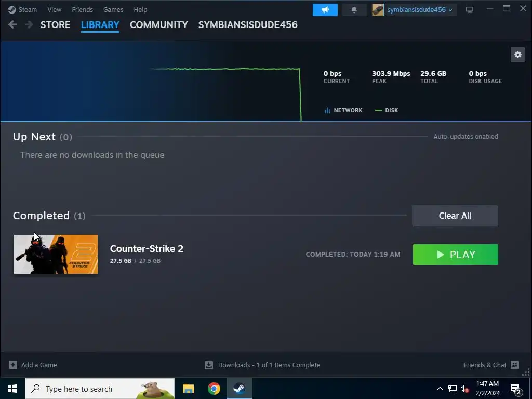Go forward with the right arrow

pos(29,24)
